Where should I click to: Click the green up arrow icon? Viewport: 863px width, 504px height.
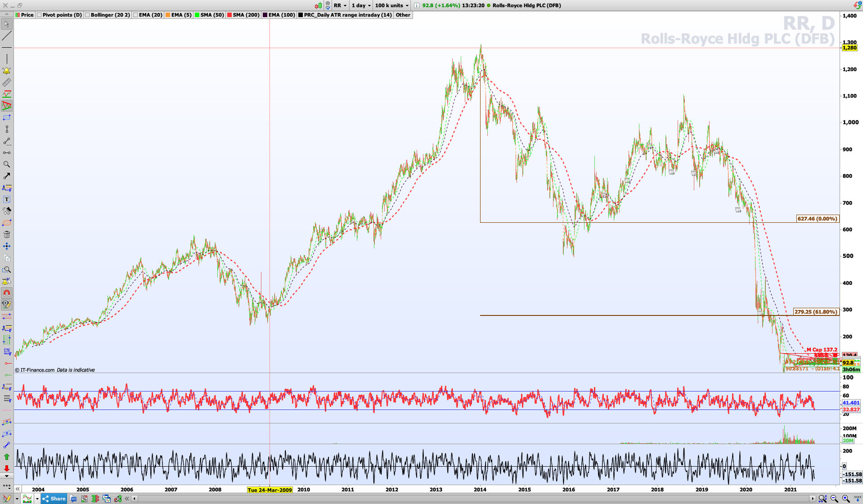click(x=7, y=457)
